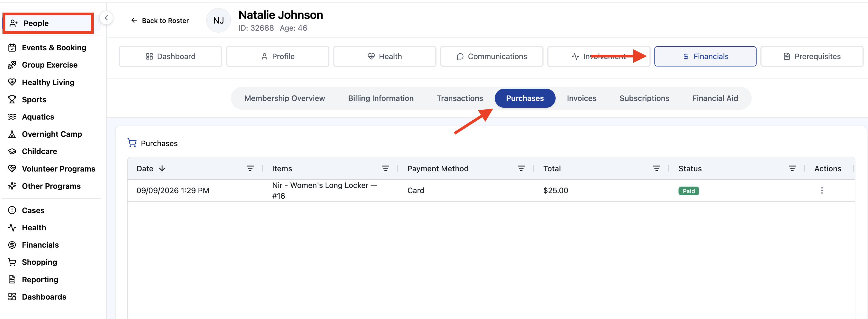Open filter menu for Payment Method column

(x=521, y=168)
